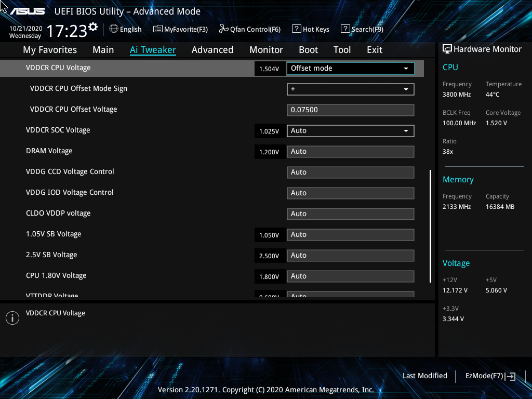532x399 pixels.
Task: Click the 10/21/2020 date
Action: 26,29
